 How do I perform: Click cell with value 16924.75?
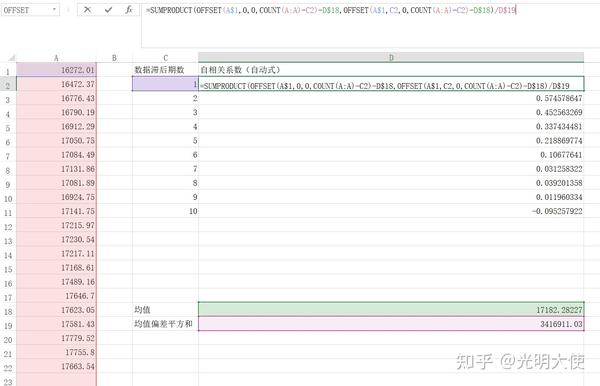point(57,197)
